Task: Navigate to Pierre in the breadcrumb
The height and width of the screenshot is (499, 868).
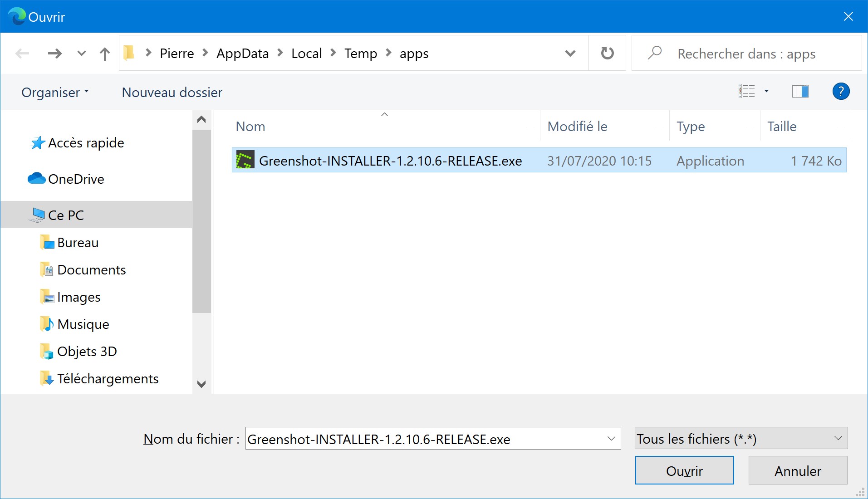Action: [x=177, y=54]
